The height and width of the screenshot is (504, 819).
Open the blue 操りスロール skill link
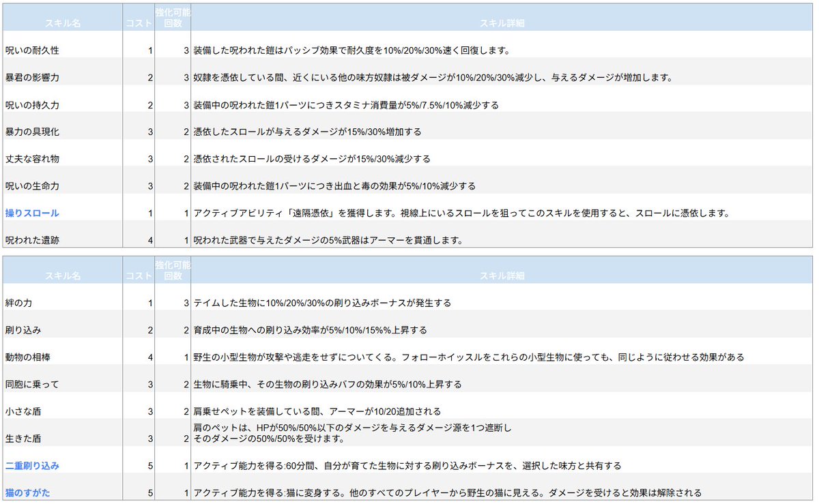pyautogui.click(x=32, y=213)
